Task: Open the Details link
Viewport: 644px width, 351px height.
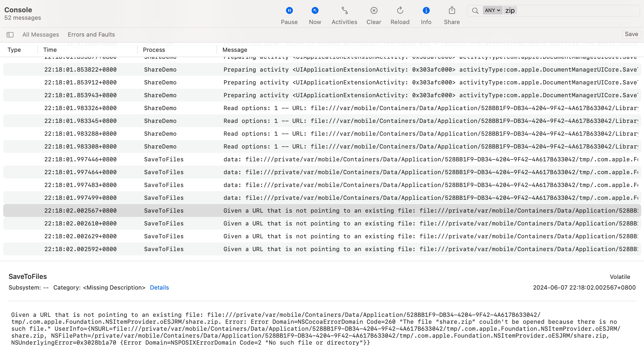Action: coord(159,288)
